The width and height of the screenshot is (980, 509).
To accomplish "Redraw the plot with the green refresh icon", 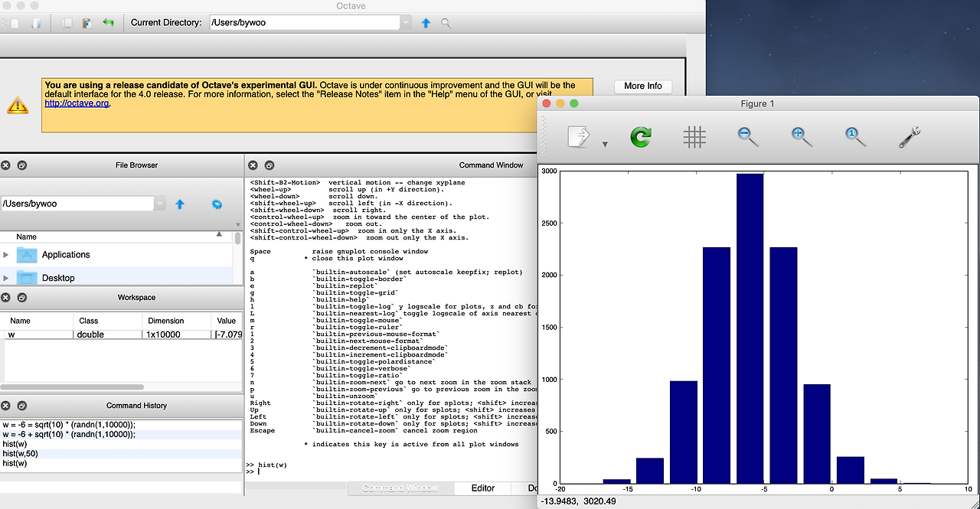I will tap(641, 137).
